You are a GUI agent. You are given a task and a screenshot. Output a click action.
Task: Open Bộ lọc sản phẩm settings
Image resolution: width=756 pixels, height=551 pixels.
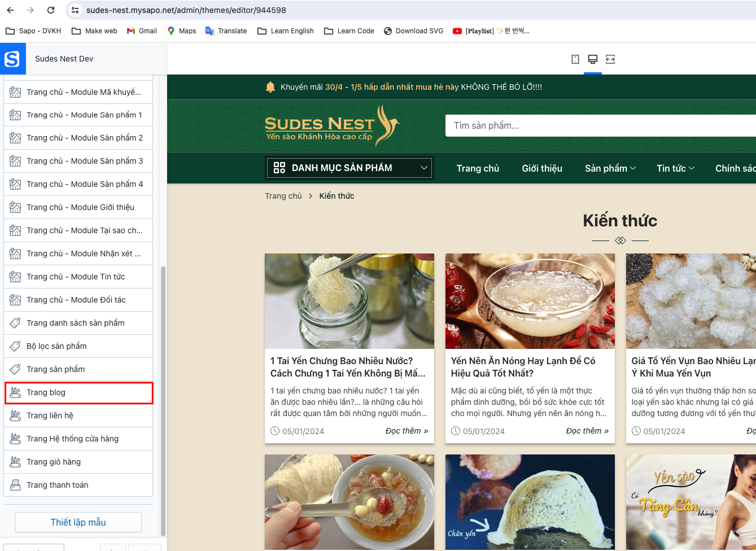click(x=78, y=346)
